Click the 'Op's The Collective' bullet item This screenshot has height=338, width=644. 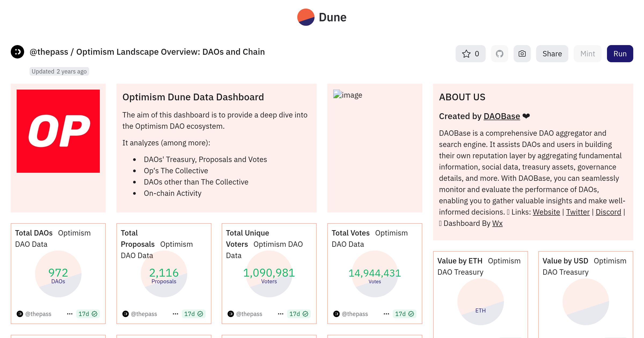[x=176, y=171]
